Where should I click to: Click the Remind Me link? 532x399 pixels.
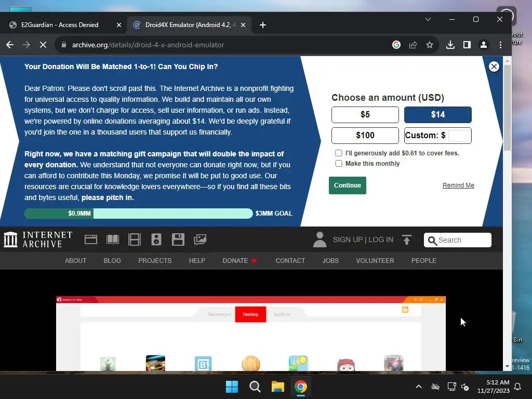458,185
